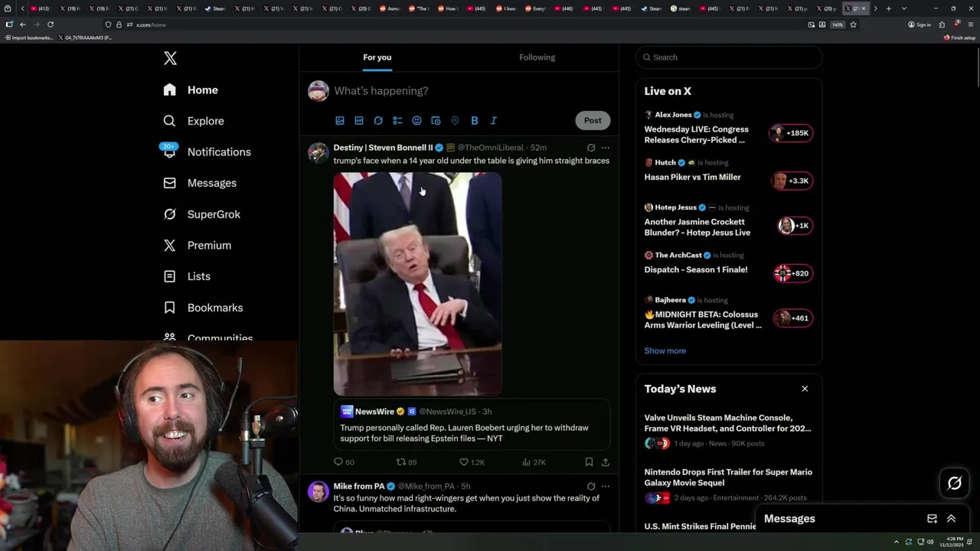Switch to the Following tab
The height and width of the screenshot is (551, 980).
(x=537, y=57)
